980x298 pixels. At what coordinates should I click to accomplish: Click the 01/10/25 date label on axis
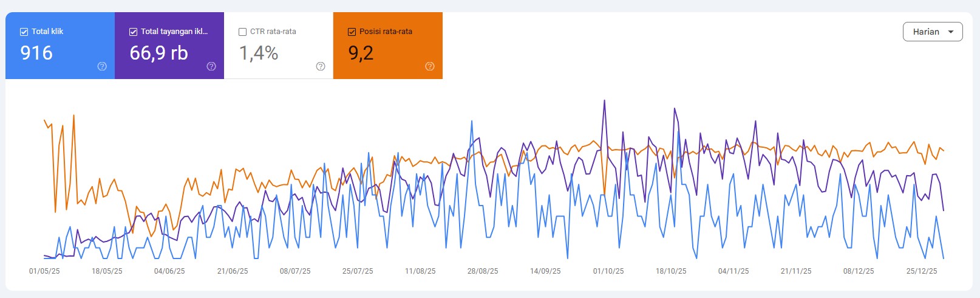pos(608,271)
